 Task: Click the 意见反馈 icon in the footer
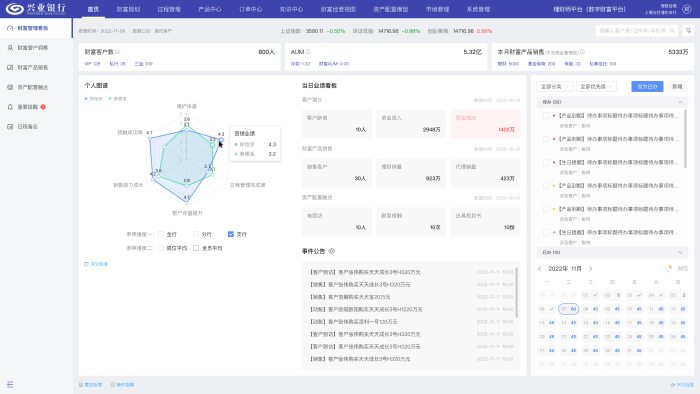coord(81,385)
